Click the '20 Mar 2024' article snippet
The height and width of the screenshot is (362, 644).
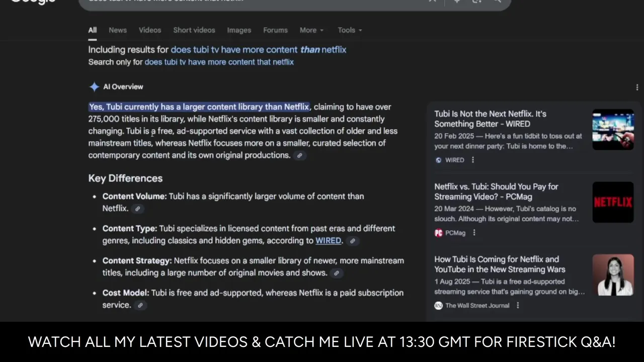click(x=507, y=214)
